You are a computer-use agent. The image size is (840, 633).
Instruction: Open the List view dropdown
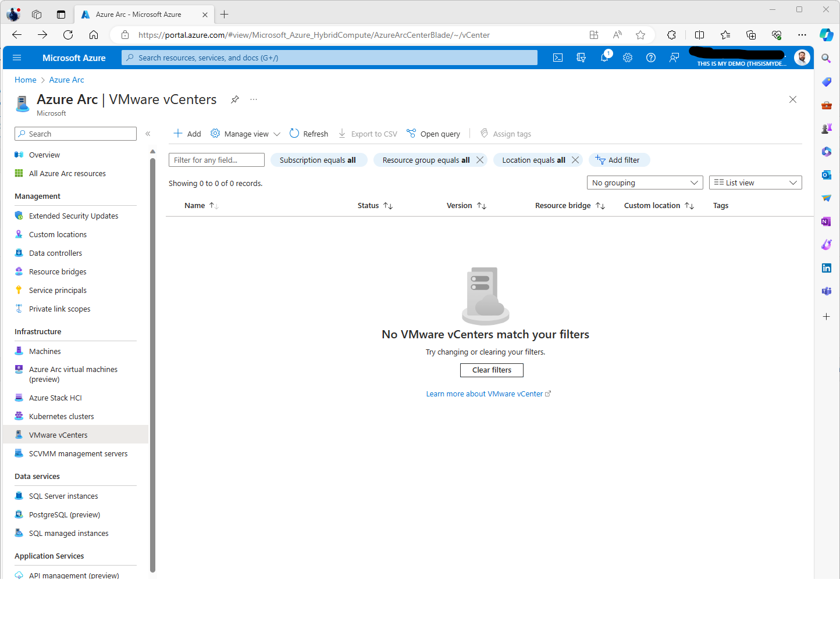coord(755,182)
